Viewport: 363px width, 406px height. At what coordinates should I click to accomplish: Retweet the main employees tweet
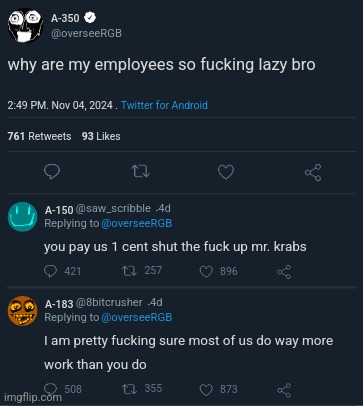[140, 172]
